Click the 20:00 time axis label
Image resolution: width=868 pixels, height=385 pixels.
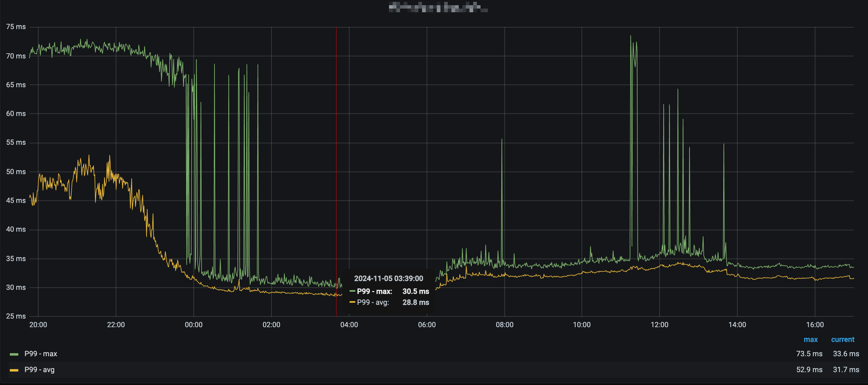[x=38, y=325]
